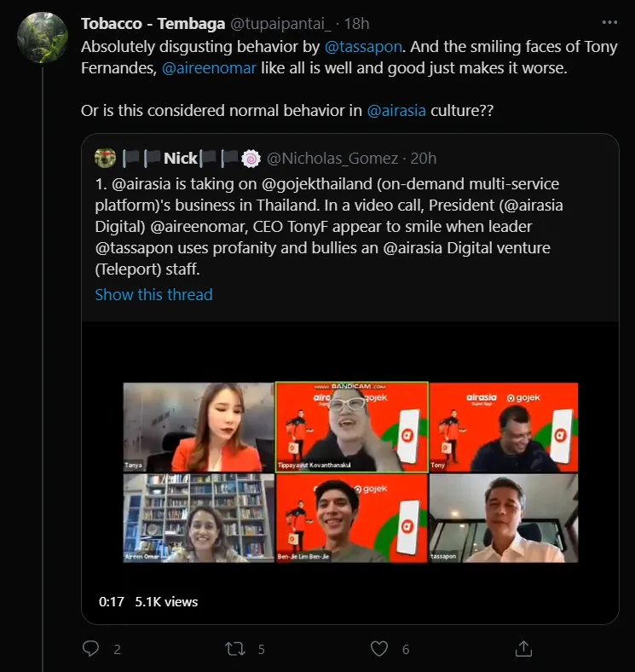The width and height of the screenshot is (635, 672).
Task: Click "Show this thread" link
Action: tap(153, 294)
